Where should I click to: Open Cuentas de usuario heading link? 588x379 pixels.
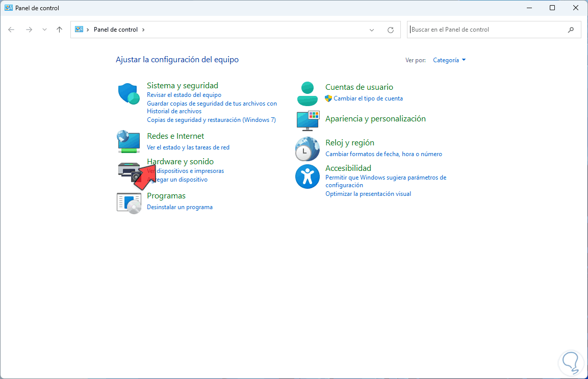point(359,87)
